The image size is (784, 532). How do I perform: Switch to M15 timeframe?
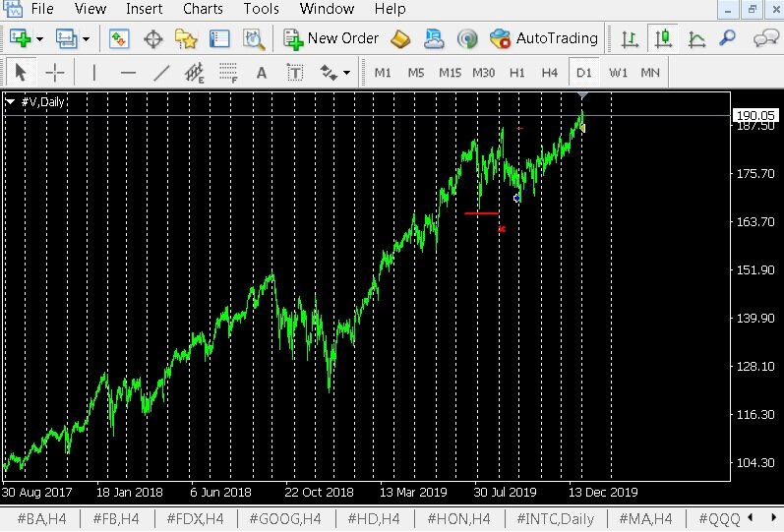(x=450, y=73)
